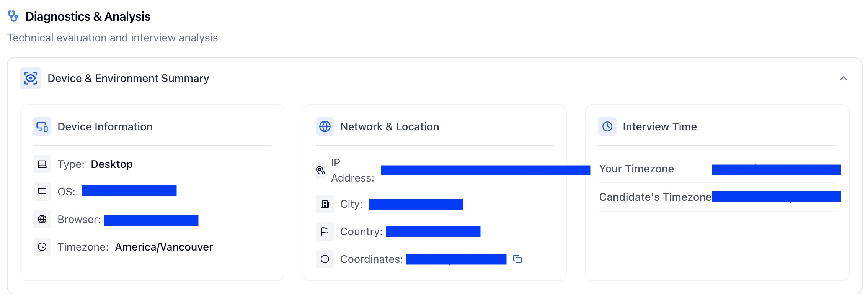The width and height of the screenshot is (868, 305).
Task: Click the crosshair icon beside Coordinates
Action: coord(325,259)
